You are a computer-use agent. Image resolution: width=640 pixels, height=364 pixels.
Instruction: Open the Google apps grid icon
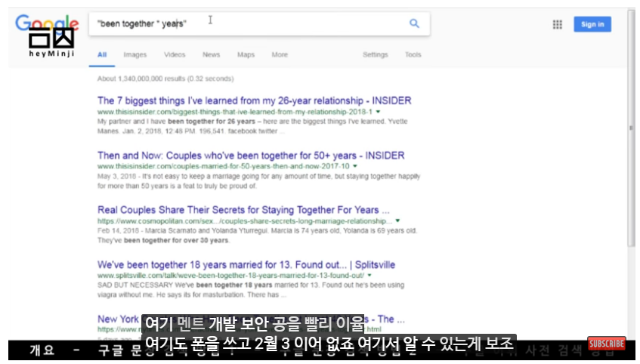pos(557,24)
